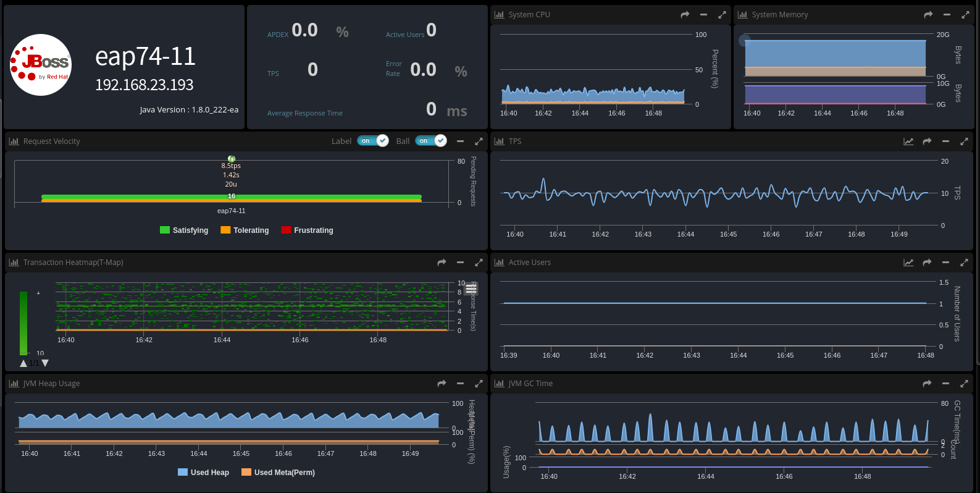Collapse the Request Velocity panel

[x=460, y=141]
